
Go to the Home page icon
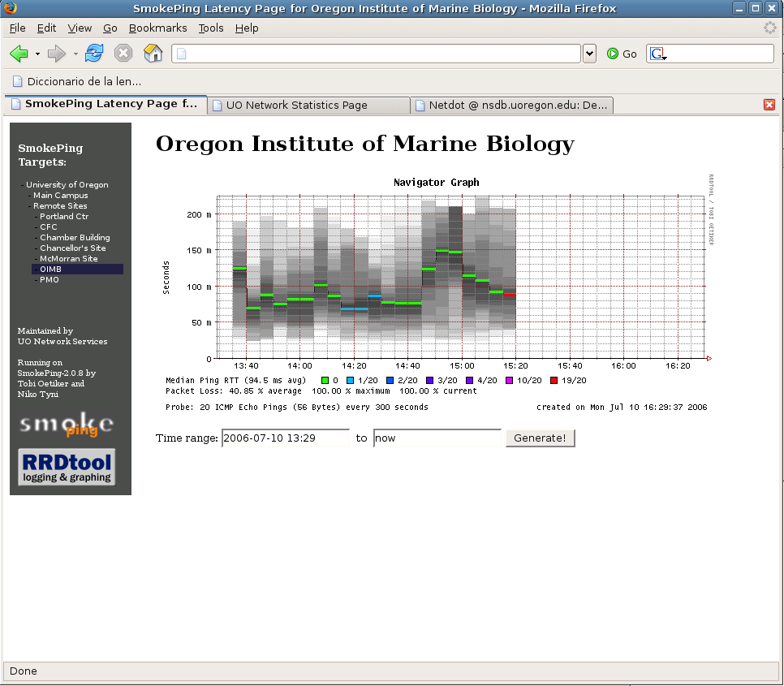click(153, 54)
